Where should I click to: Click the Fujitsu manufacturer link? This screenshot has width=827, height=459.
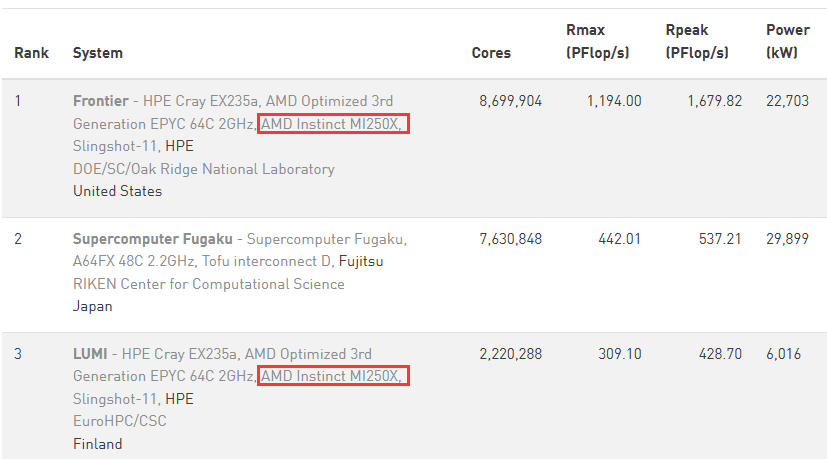(361, 262)
